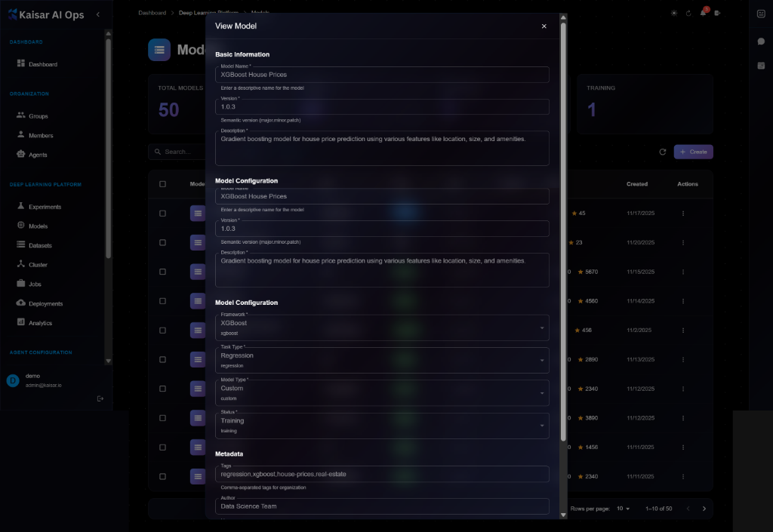Click the refresh icon beside Create button

pyautogui.click(x=663, y=152)
